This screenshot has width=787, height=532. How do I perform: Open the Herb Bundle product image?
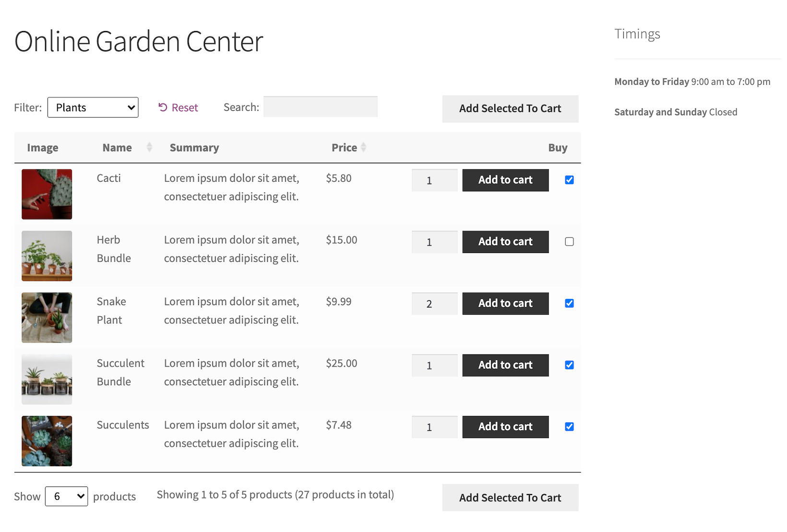[x=47, y=256]
